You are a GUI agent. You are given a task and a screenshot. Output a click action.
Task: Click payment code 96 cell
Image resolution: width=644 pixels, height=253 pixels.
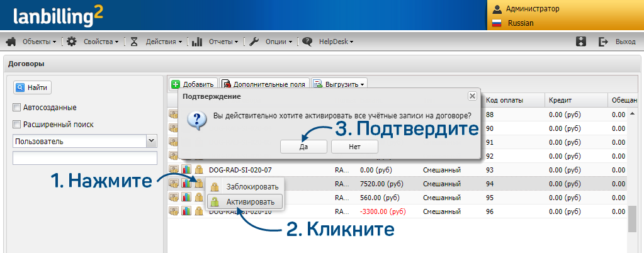pyautogui.click(x=490, y=211)
